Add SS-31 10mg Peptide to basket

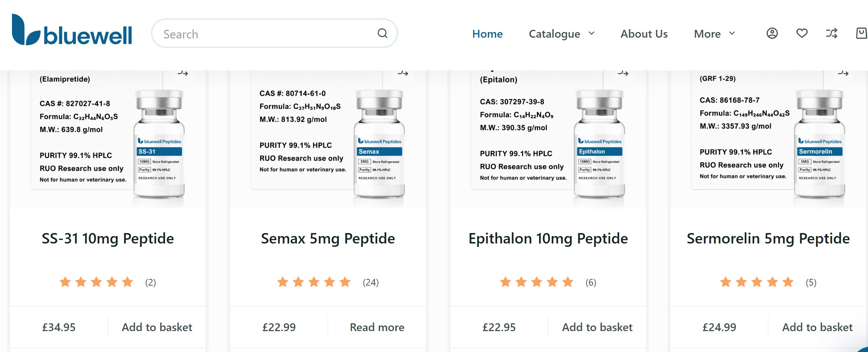pos(157,327)
